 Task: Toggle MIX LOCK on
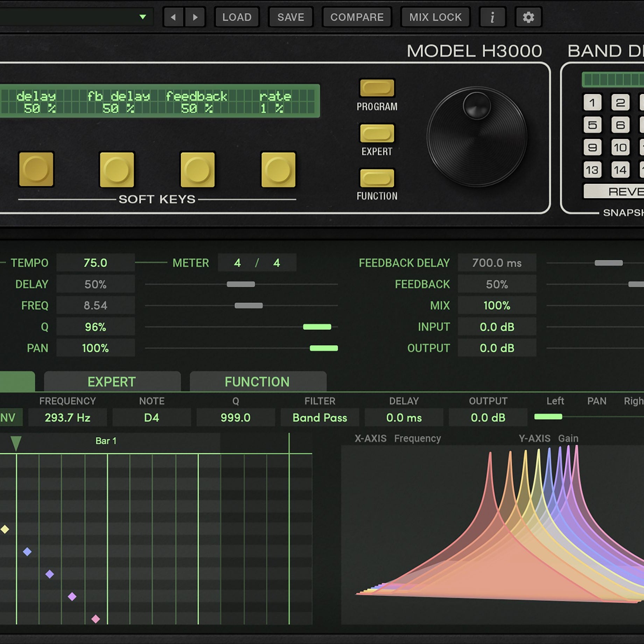pyautogui.click(x=435, y=17)
